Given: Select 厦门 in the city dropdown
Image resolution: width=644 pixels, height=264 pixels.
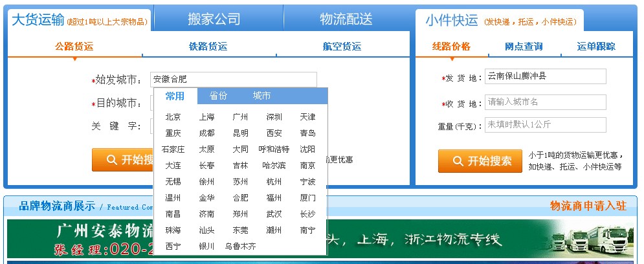Looking at the screenshot, I should click(308, 198).
